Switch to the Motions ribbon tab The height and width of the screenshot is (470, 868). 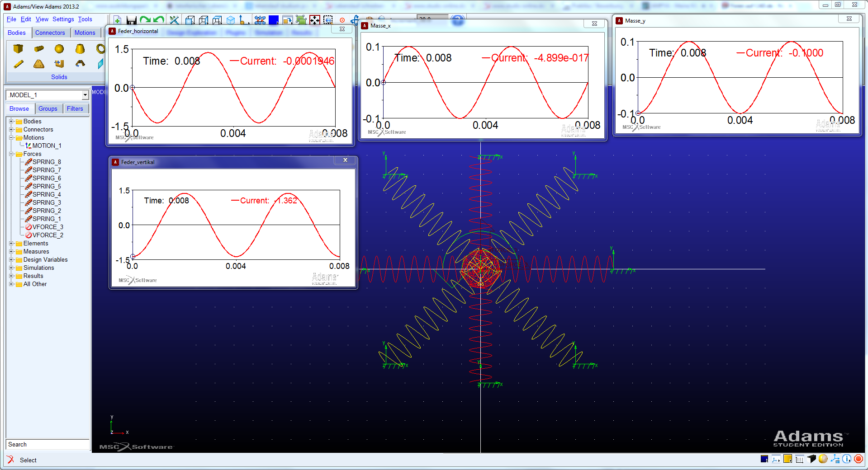pyautogui.click(x=85, y=33)
